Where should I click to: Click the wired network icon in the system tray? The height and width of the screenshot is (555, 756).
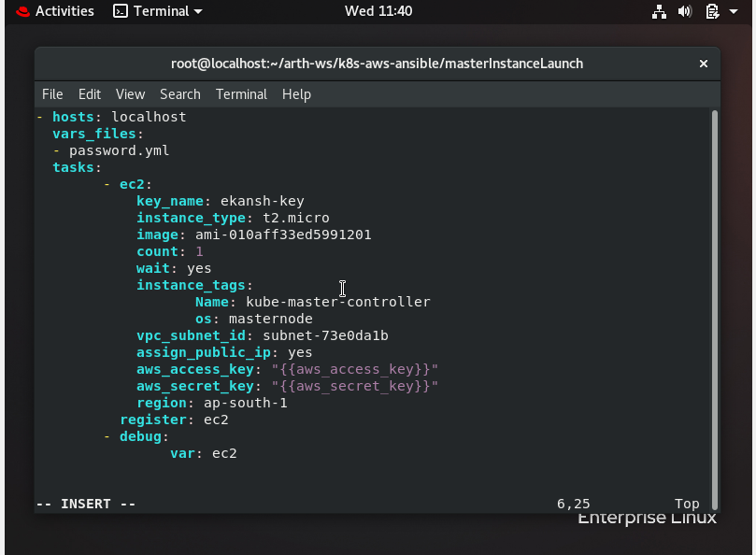click(x=660, y=11)
